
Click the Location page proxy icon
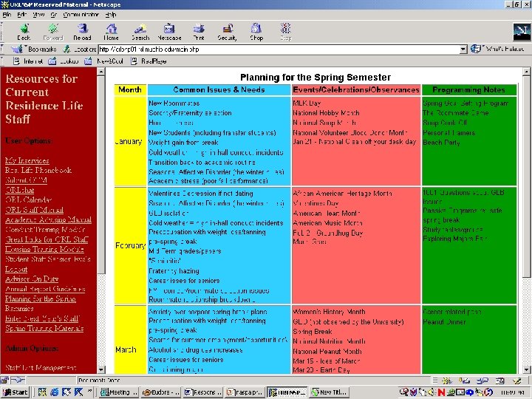[x=66, y=50]
